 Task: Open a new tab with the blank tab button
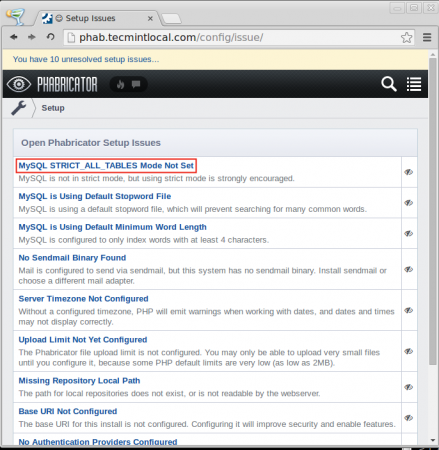point(172,19)
